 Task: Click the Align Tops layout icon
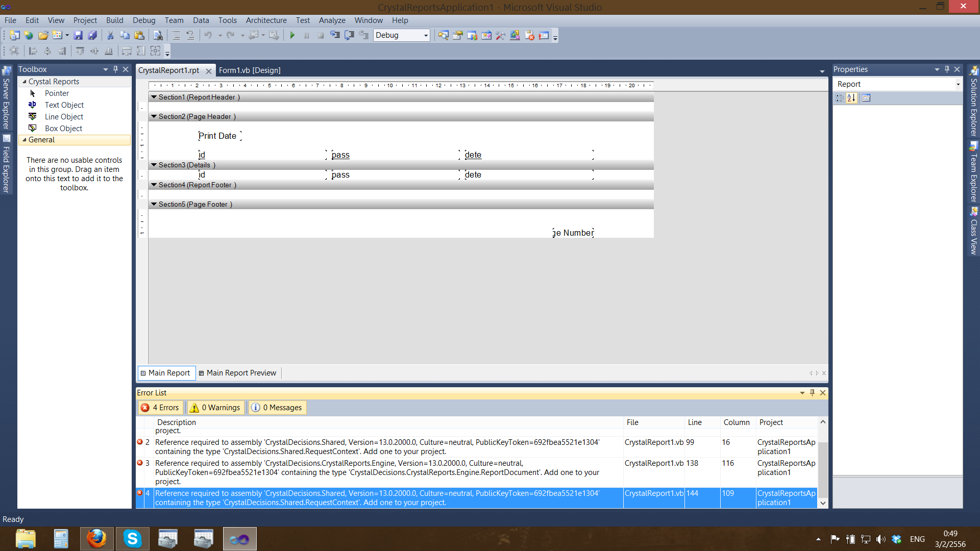80,51
